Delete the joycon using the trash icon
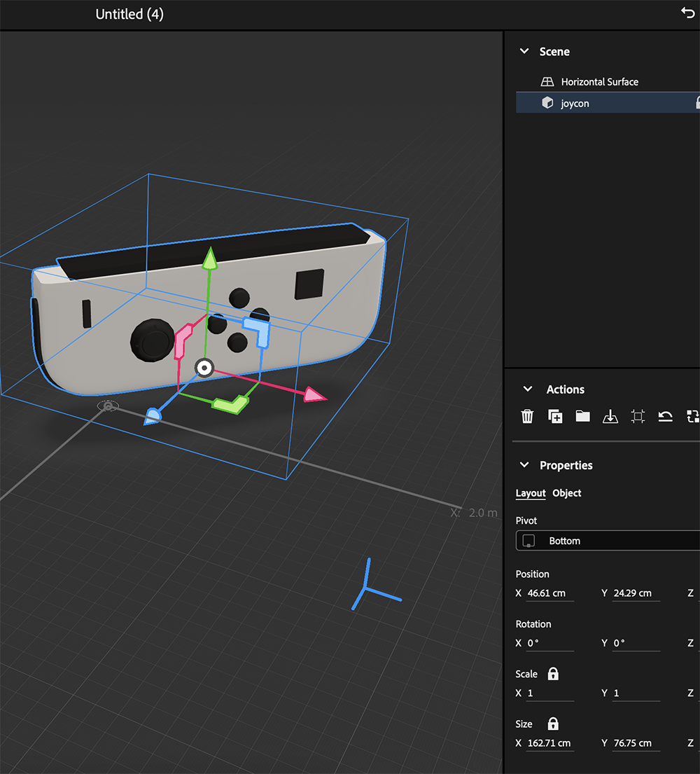 pyautogui.click(x=527, y=416)
